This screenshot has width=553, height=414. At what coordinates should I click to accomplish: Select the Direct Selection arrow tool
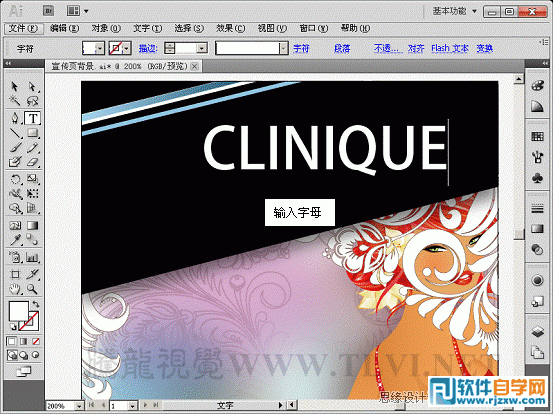click(x=32, y=86)
